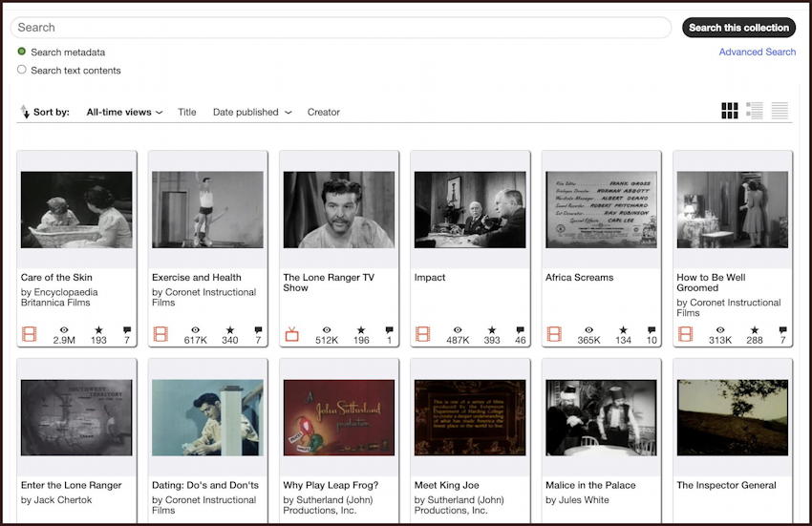812x526 pixels.
Task: Switch to the tile grid view icon
Action: 730,111
